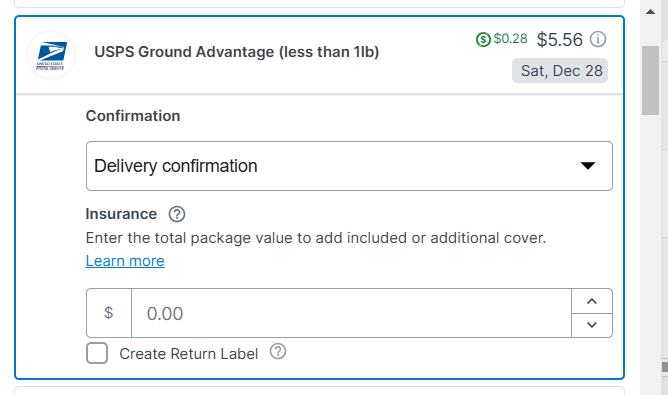Click the scrollbar up arrow

pos(650,12)
